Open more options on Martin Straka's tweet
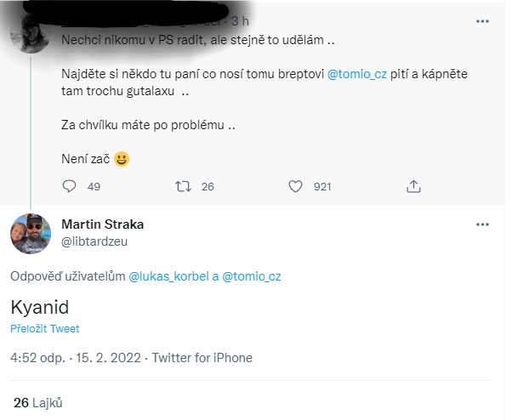The width and height of the screenshot is (529, 420). [x=482, y=224]
